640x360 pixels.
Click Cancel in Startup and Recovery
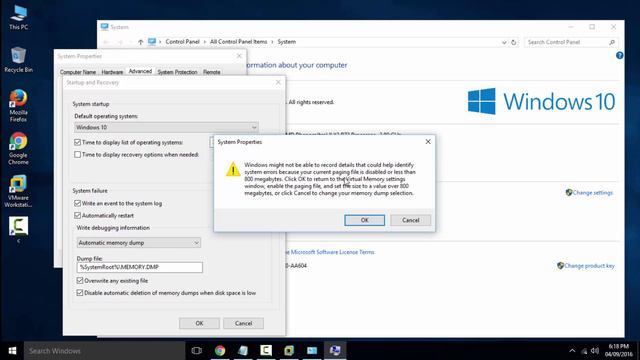[243, 323]
